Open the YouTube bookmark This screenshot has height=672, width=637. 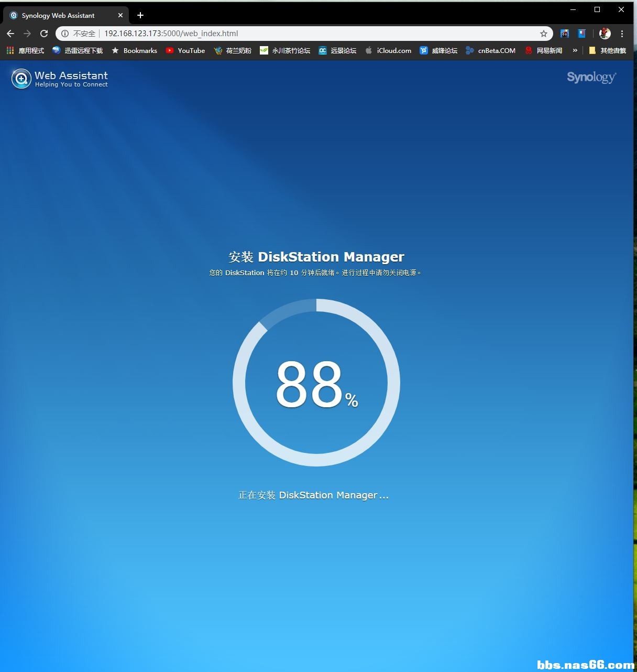click(185, 50)
